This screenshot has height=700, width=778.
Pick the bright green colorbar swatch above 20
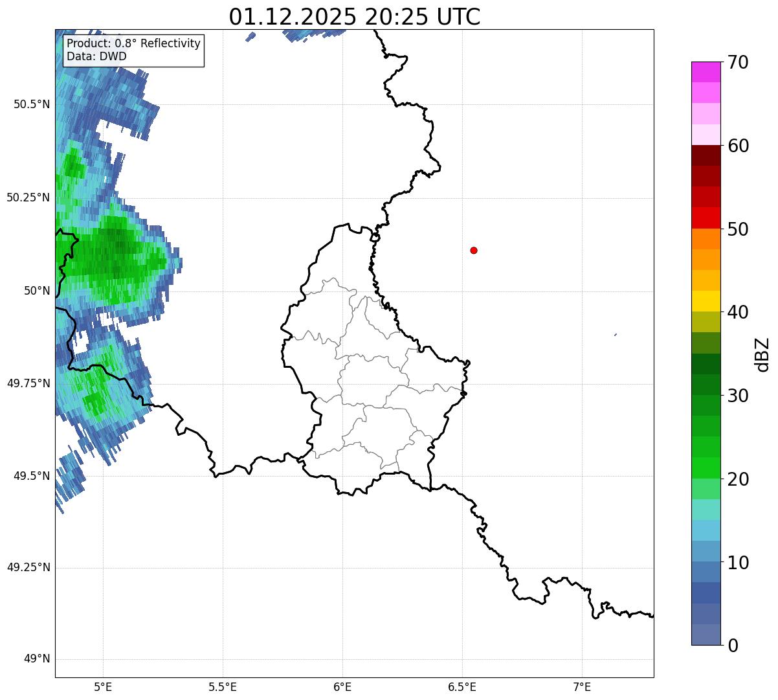[706, 468]
